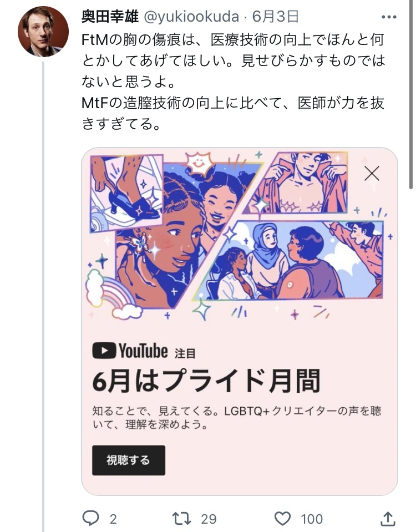The width and height of the screenshot is (416, 532).
Task: Open 奥田幸雄 display name
Action: tap(110, 16)
